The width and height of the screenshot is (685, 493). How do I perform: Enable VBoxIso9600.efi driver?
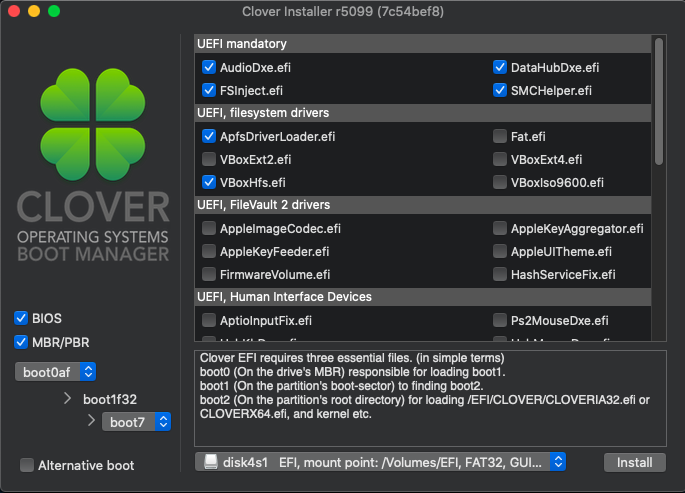pyautogui.click(x=500, y=182)
